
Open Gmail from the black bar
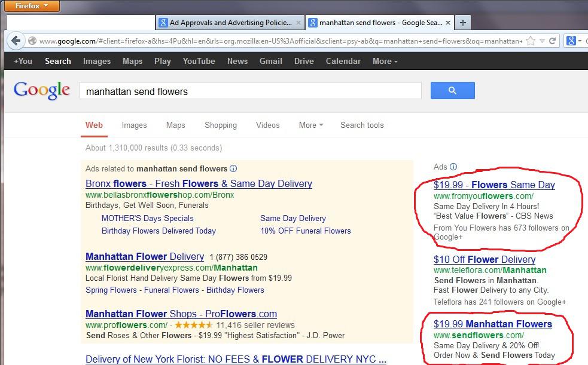click(271, 61)
